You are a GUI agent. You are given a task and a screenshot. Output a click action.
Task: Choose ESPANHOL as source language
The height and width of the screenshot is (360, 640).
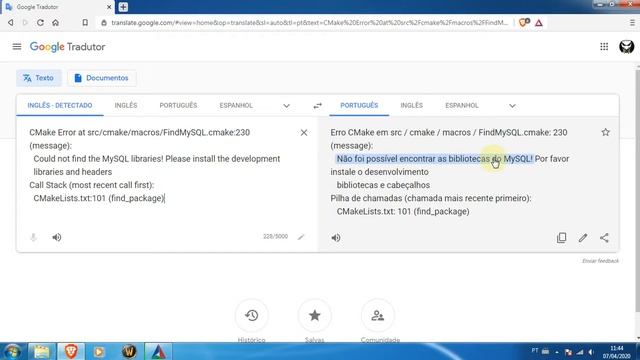tap(236, 105)
